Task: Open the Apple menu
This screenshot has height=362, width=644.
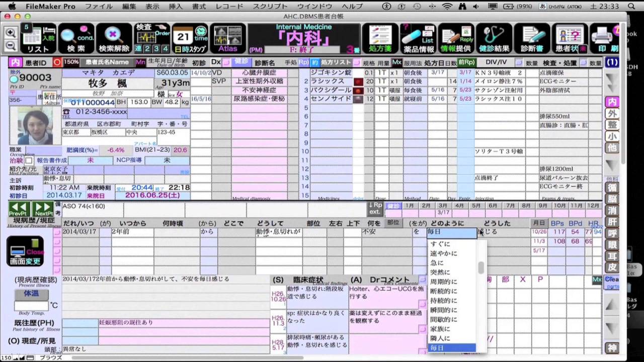Action: pyautogui.click(x=12, y=6)
